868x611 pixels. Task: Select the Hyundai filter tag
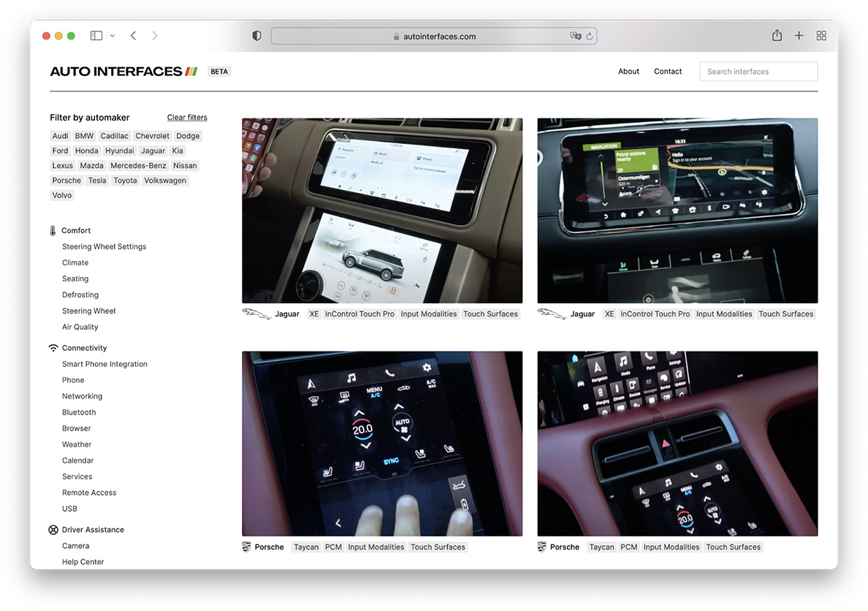[120, 151]
